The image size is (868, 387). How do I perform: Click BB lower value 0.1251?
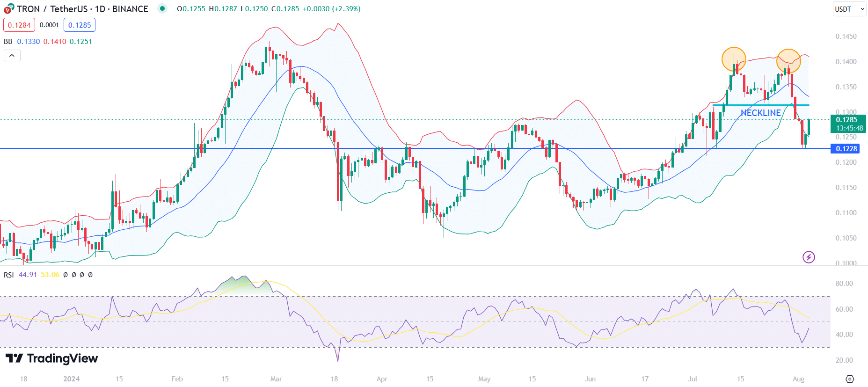(x=81, y=42)
